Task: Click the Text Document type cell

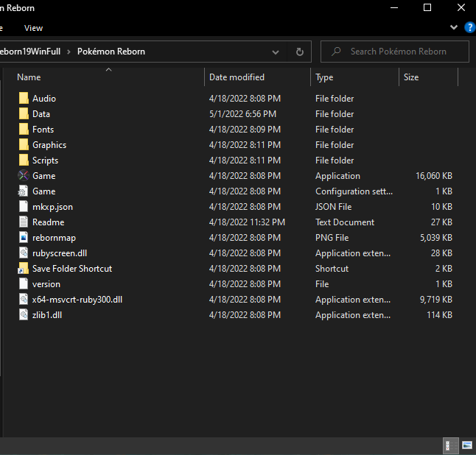Action: [345, 222]
